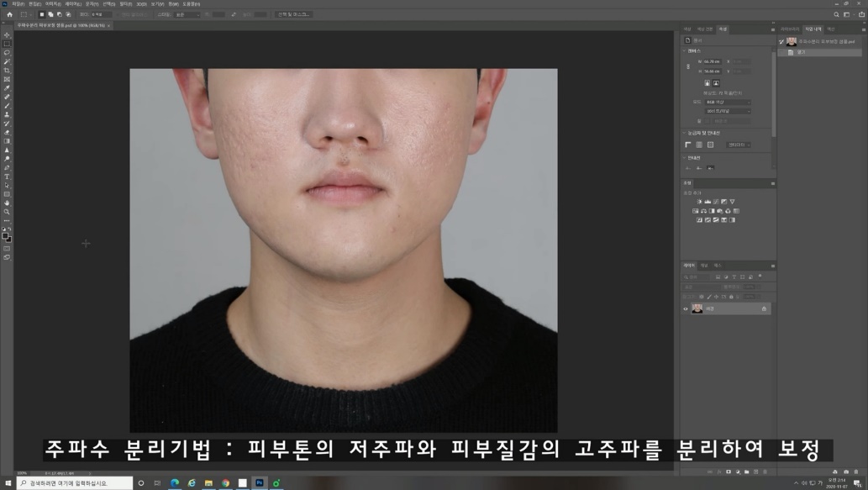868x490 pixels.
Task: Click the Home icon in options bar
Action: [x=9, y=14]
